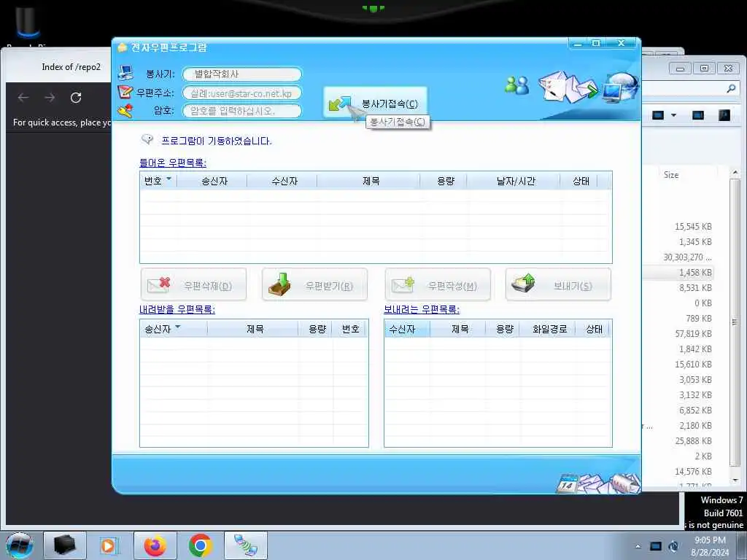The image size is (747, 560).
Task: Click the preview pane icon in Explorer
Action: (x=698, y=115)
